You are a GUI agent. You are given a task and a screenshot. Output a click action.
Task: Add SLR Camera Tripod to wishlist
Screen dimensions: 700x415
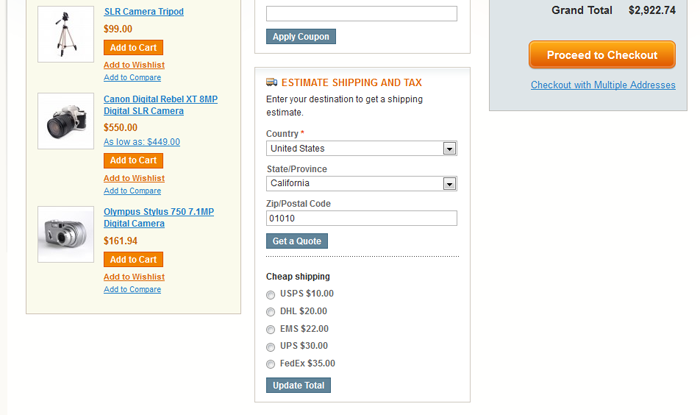tap(134, 65)
